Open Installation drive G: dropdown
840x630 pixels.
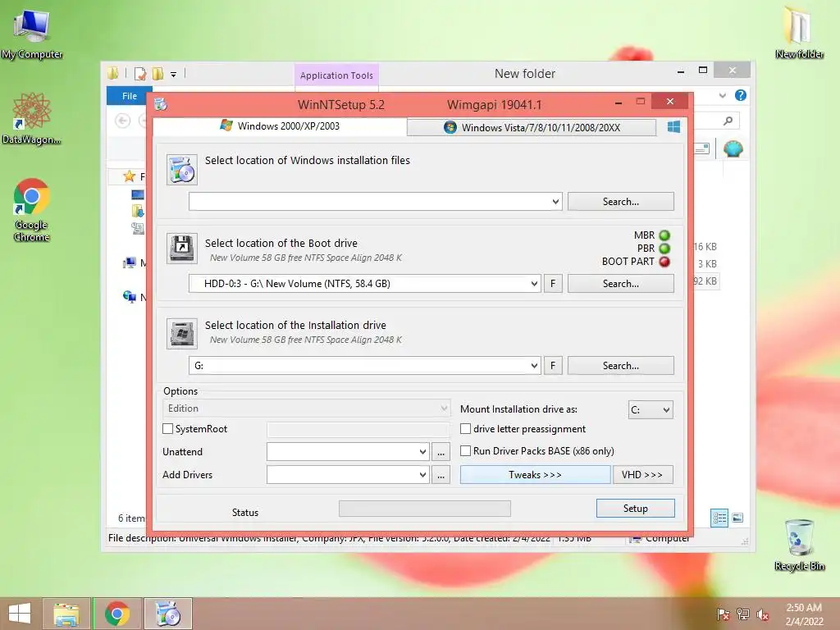(x=534, y=366)
